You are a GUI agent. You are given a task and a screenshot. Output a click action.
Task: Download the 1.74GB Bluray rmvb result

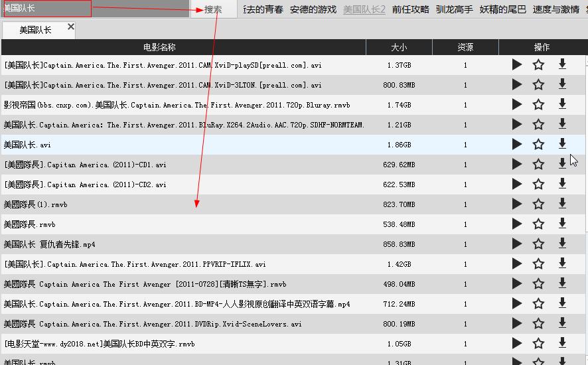coord(562,104)
